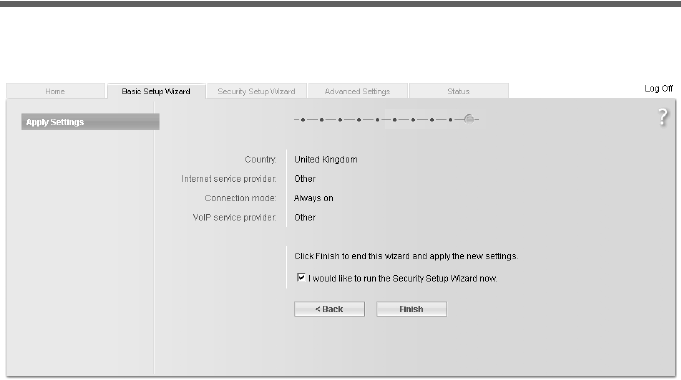Click the Connection mode label
Screen dimensions: 681x380
240,198
